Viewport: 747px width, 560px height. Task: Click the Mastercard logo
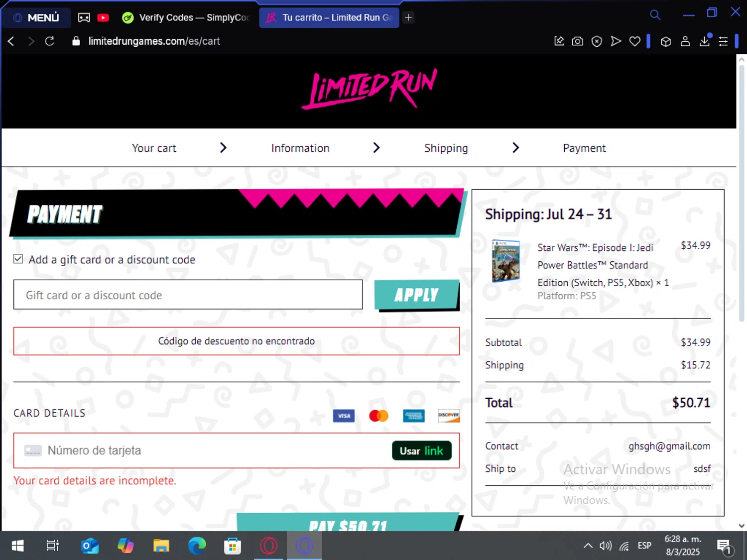coord(378,416)
